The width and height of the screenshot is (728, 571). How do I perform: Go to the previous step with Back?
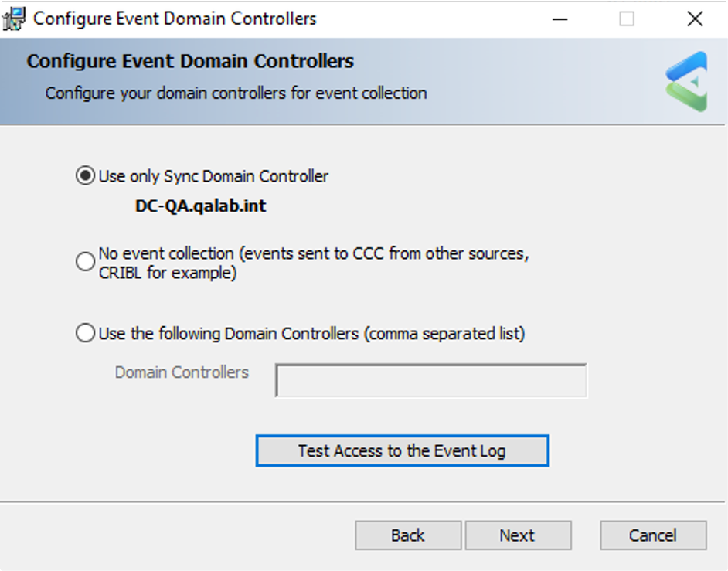pos(408,535)
